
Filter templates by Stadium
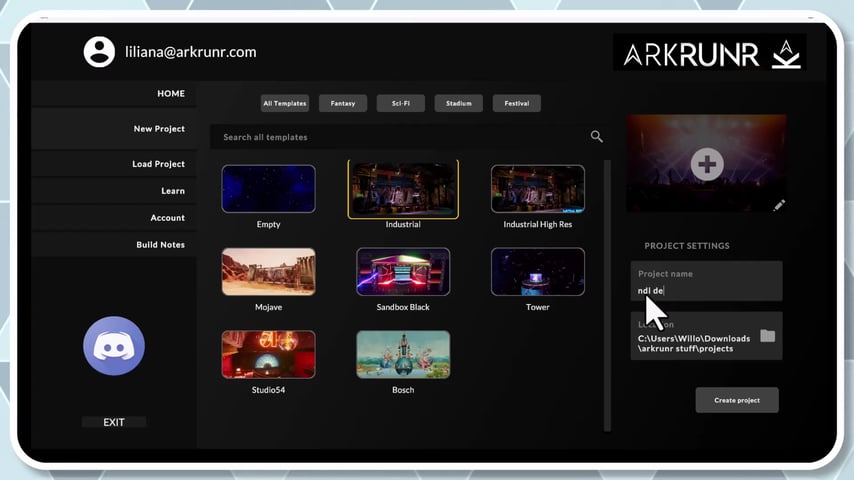[459, 103]
